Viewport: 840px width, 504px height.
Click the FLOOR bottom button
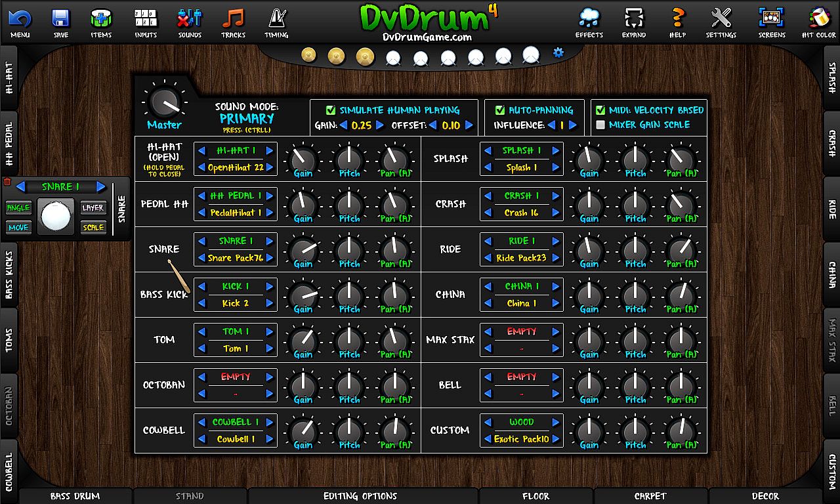[535, 496]
